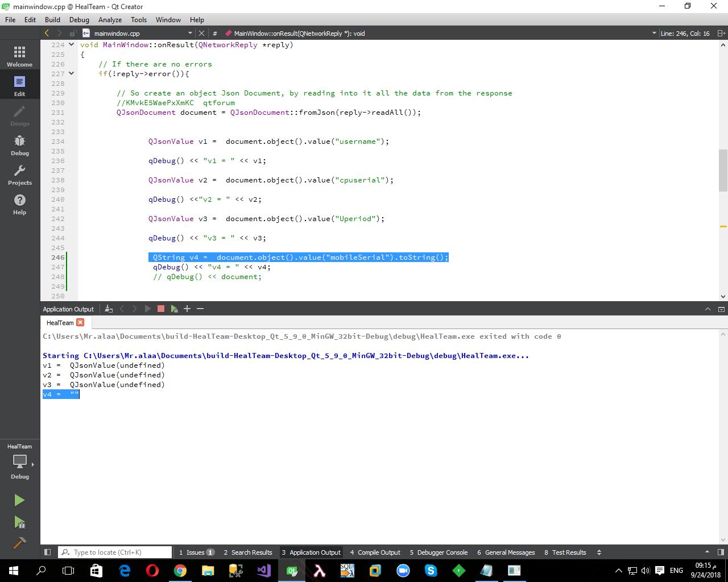Hide the left sidebar panel

[x=48, y=552]
